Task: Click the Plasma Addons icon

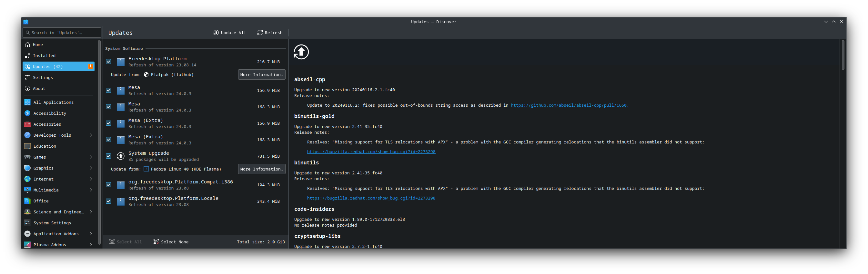Action: (28, 244)
